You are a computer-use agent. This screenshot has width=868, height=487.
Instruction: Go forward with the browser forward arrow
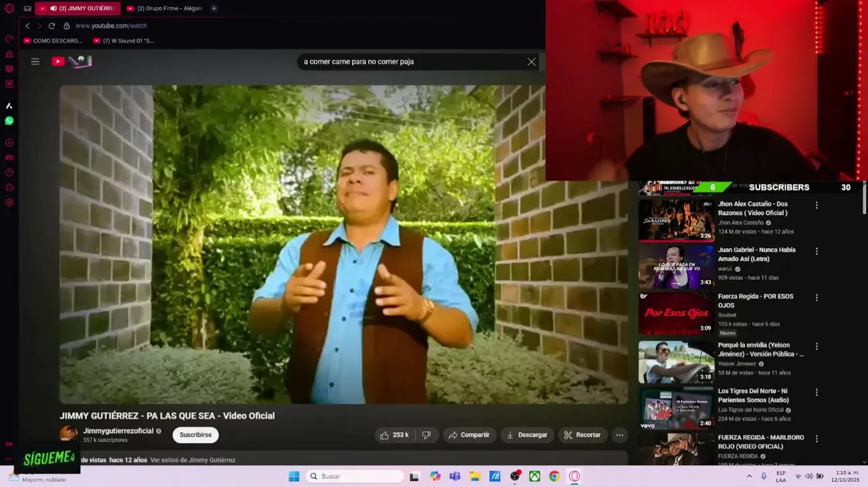point(39,26)
